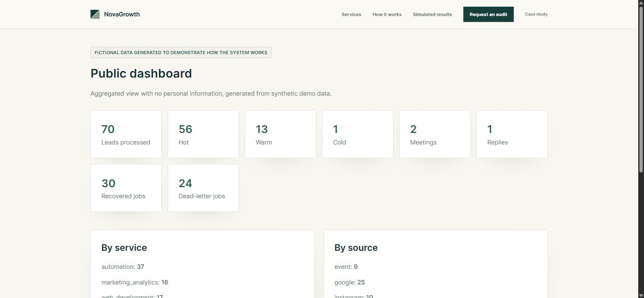Click the 13 Warm card

[281, 134]
